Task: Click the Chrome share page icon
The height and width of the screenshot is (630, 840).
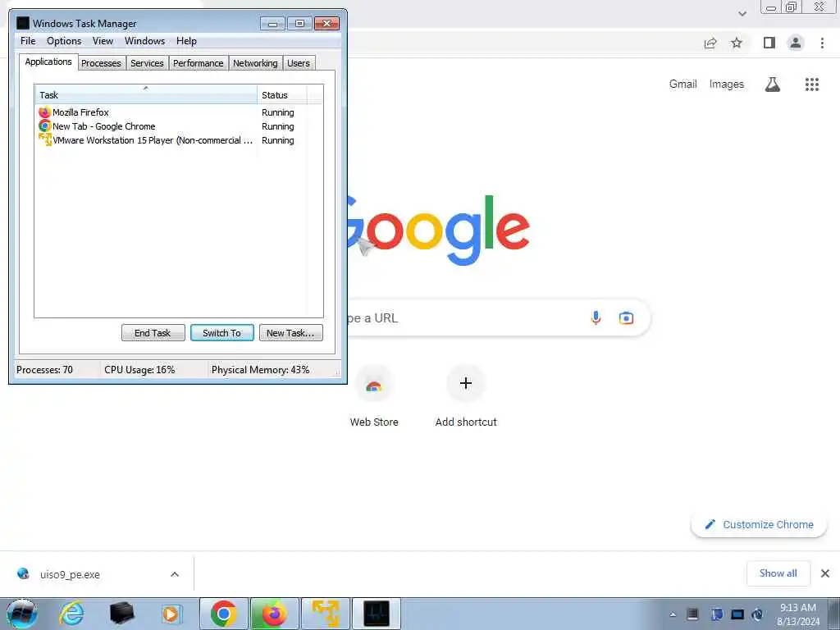Action: (710, 43)
